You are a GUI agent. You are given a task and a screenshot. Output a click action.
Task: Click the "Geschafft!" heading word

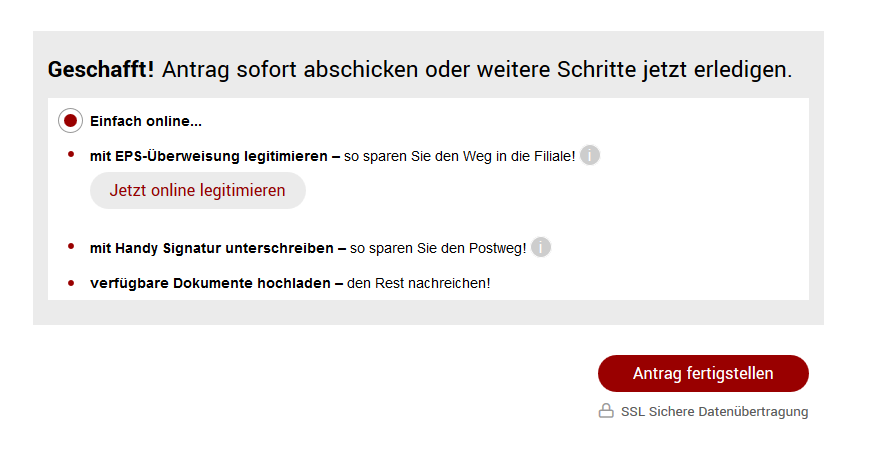click(x=101, y=69)
